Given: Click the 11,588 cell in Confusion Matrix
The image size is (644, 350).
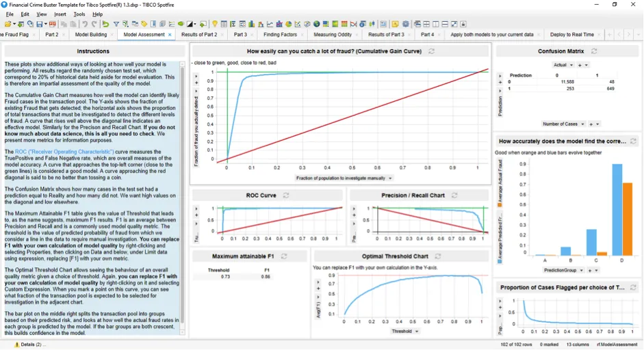Looking at the screenshot, I should coord(567,81).
